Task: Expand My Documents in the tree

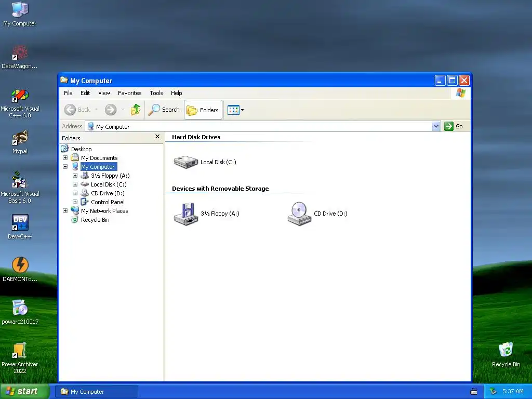Action: pyautogui.click(x=65, y=158)
